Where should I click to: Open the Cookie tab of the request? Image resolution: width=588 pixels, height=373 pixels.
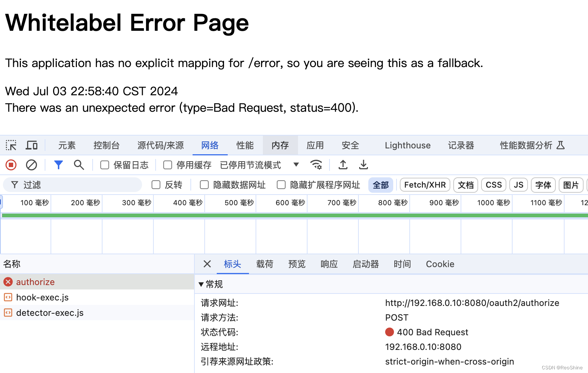tap(439, 264)
